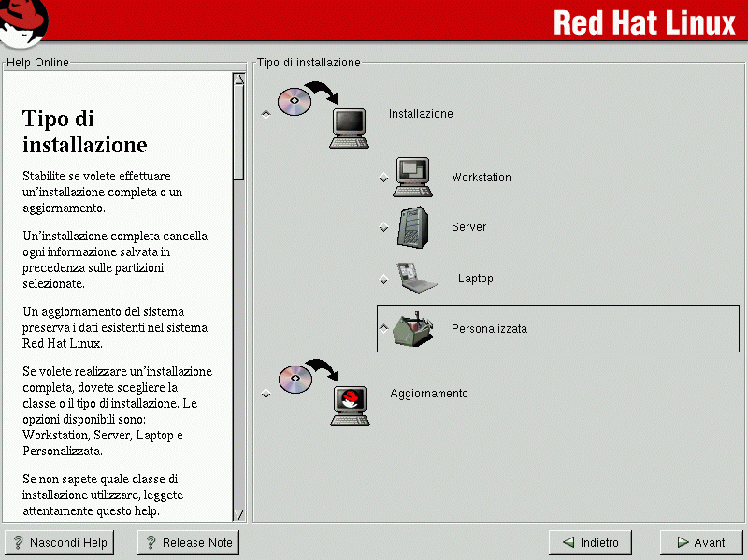Select the Workstation radio button
The image size is (748, 560).
[383, 178]
